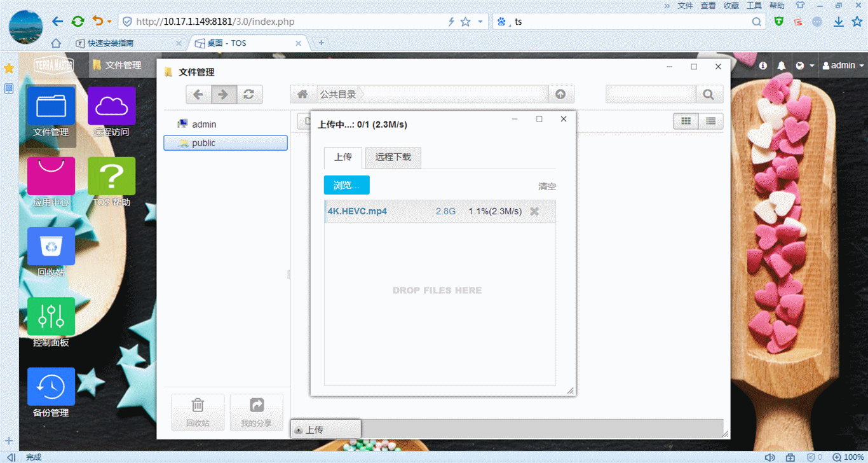868x463 pixels.
Task: Open a new browser tab with plus
Action: point(322,43)
